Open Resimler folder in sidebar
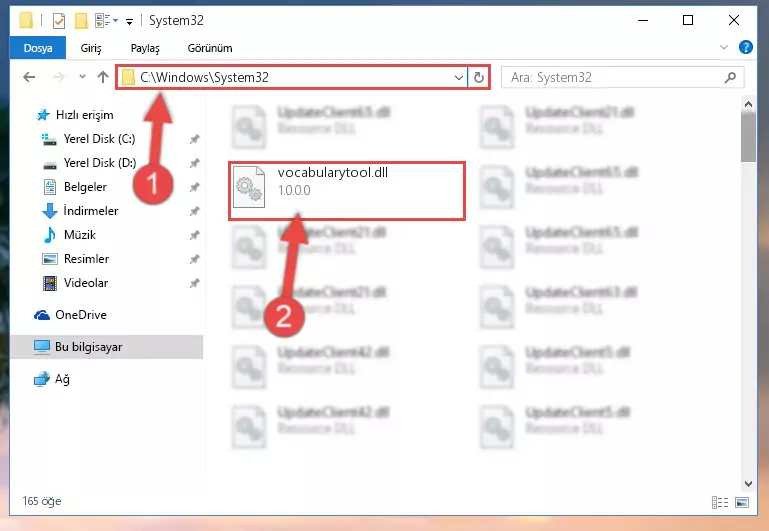Screen dimensions: 769x531 (x=86, y=259)
